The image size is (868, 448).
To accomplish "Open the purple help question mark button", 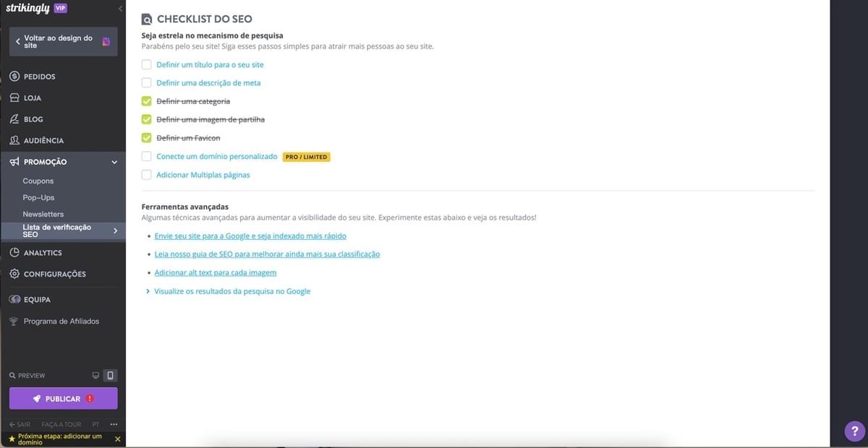I will [x=855, y=431].
